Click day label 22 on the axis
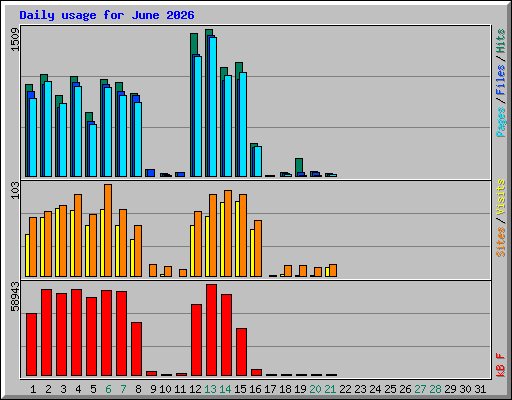The height and width of the screenshot is (400, 512). [345, 389]
